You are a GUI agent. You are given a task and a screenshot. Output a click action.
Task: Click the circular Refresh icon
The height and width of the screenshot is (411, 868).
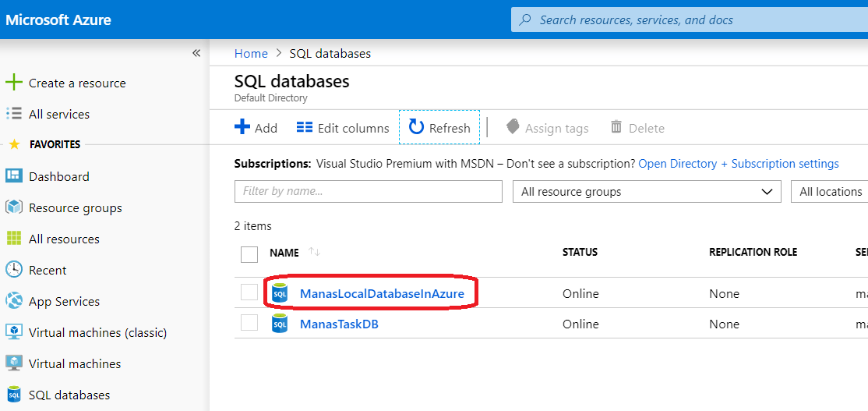pos(416,127)
